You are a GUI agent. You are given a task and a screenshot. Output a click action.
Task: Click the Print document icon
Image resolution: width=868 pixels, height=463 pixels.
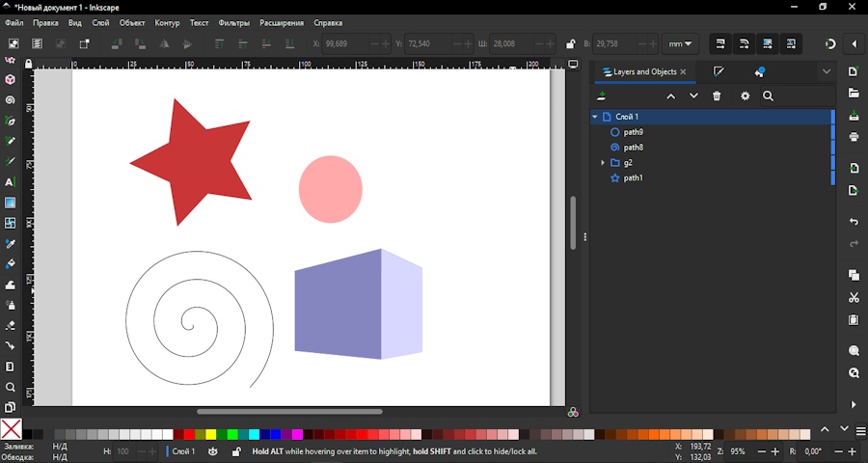854,137
